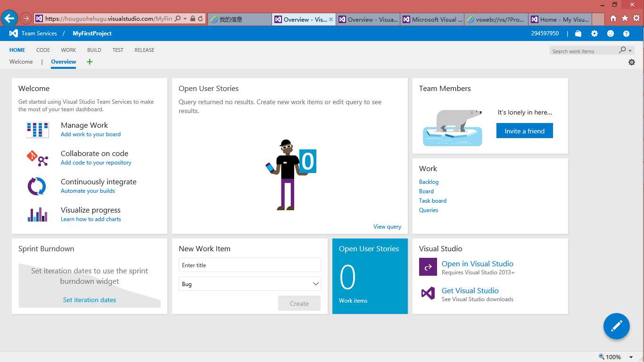
Task: Open the RELEASE hub
Action: 144,50
